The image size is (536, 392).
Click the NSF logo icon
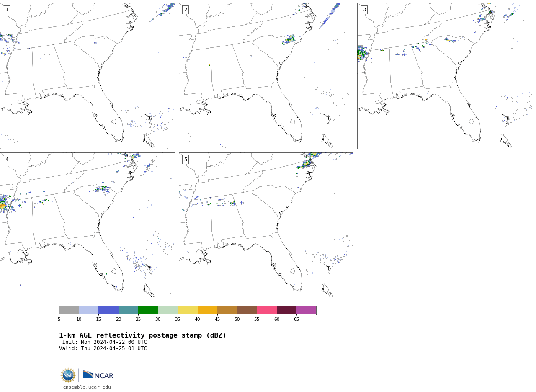(68, 375)
